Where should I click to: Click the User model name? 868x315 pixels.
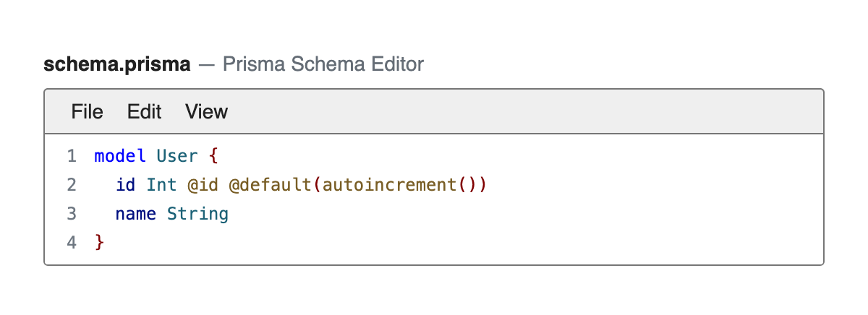177,156
